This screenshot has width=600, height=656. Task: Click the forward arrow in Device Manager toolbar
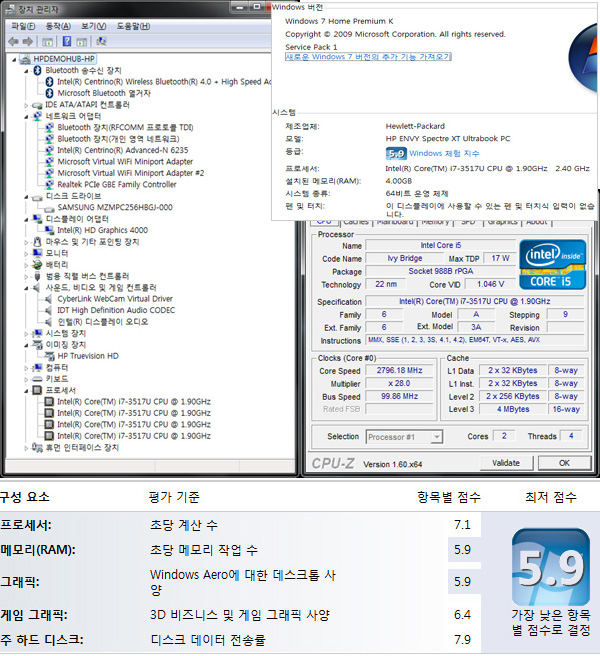[x=28, y=41]
